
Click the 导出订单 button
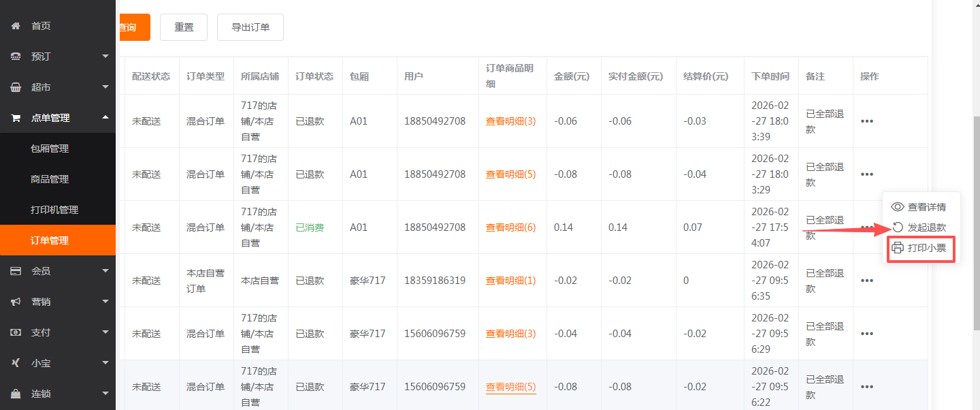tap(250, 27)
